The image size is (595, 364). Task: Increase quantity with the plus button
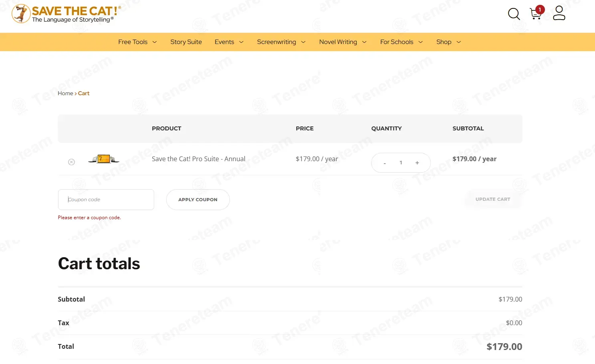[417, 163]
